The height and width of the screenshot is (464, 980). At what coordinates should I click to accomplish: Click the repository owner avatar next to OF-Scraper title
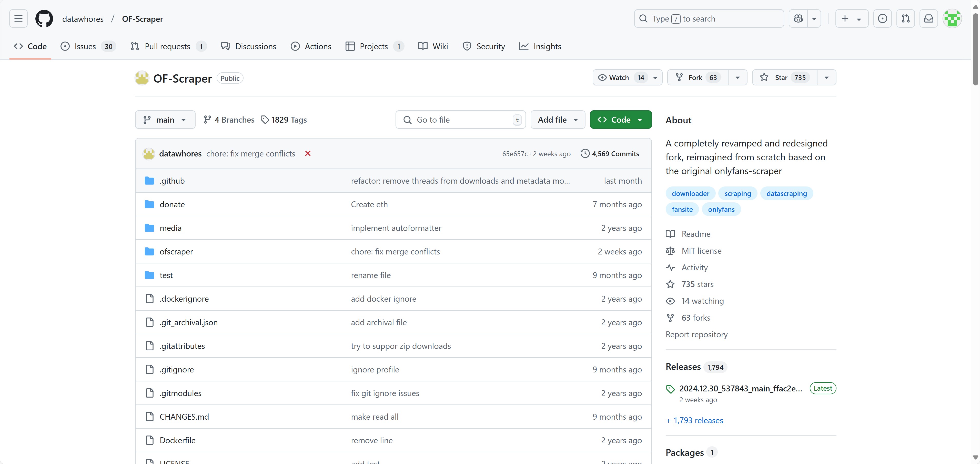[142, 78]
